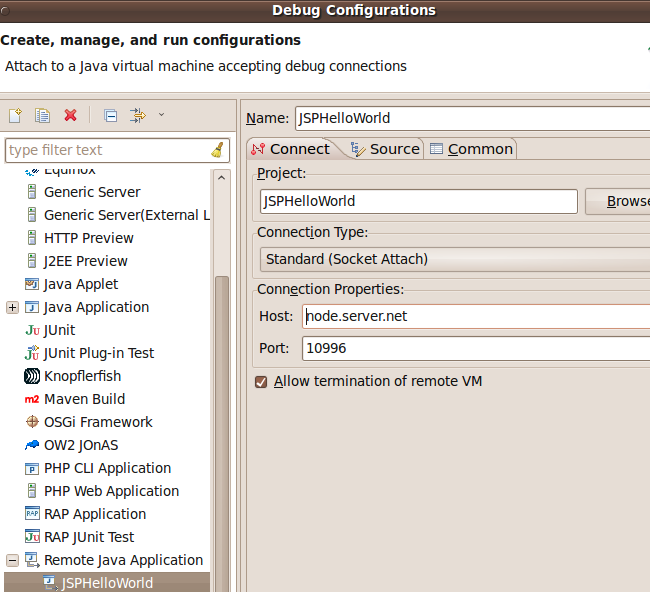Select the Maven Build label
The image size is (650, 592).
pos(85,399)
